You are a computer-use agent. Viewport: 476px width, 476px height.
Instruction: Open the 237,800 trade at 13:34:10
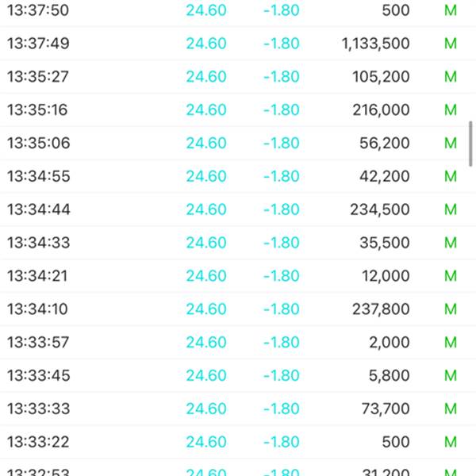point(381,309)
